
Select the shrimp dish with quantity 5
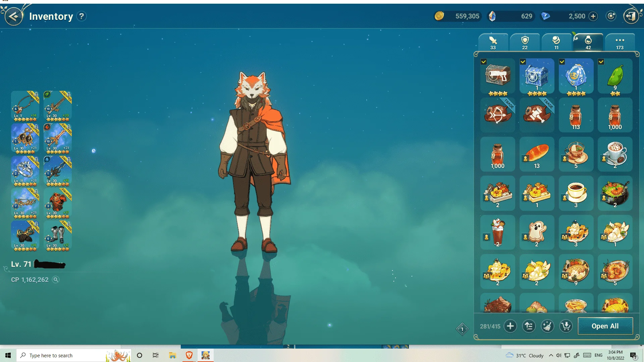tap(615, 271)
